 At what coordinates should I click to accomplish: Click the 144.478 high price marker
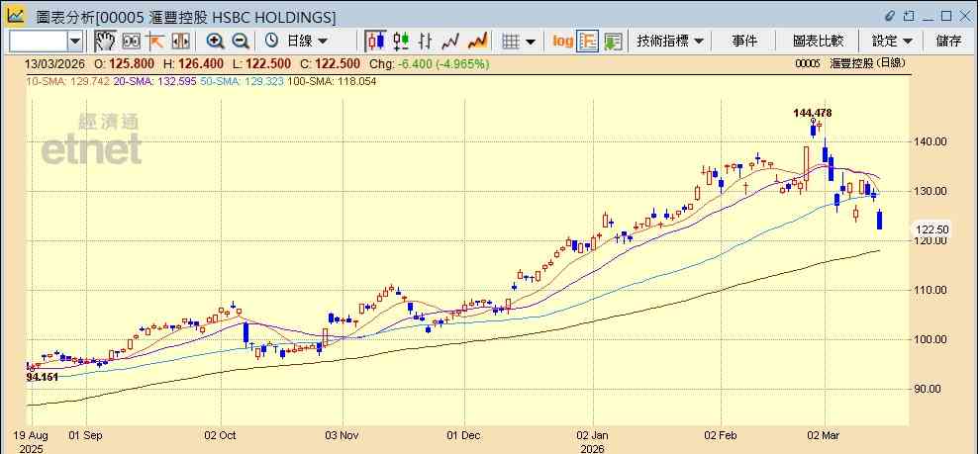[813, 113]
